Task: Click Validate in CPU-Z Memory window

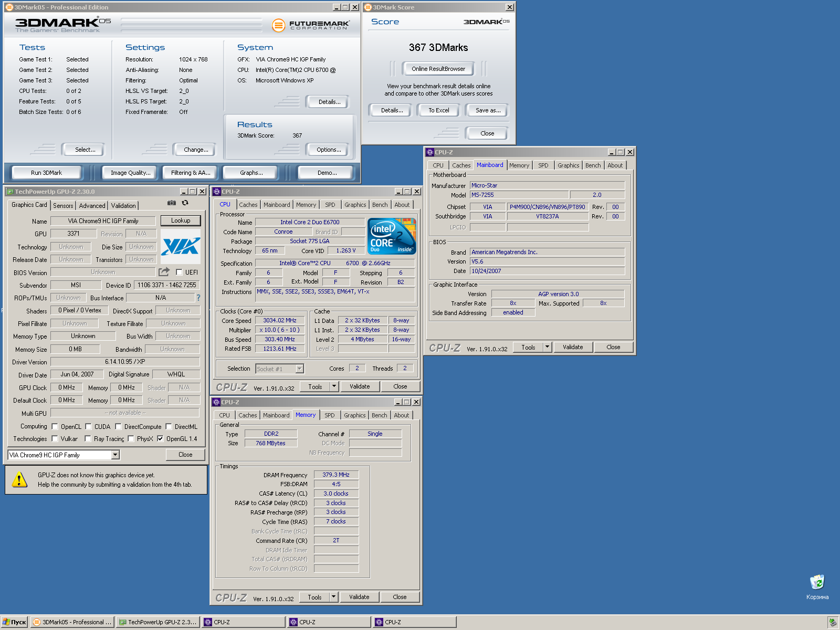Action: tap(359, 597)
